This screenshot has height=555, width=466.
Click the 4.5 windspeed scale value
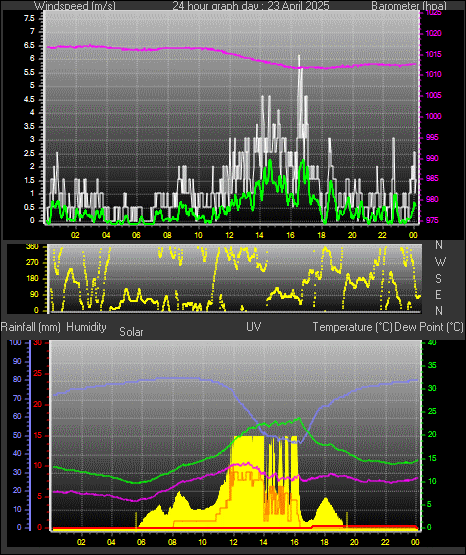point(30,99)
